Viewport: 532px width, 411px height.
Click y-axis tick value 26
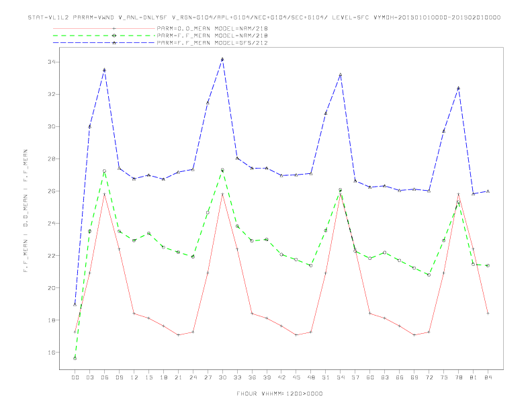(52, 191)
